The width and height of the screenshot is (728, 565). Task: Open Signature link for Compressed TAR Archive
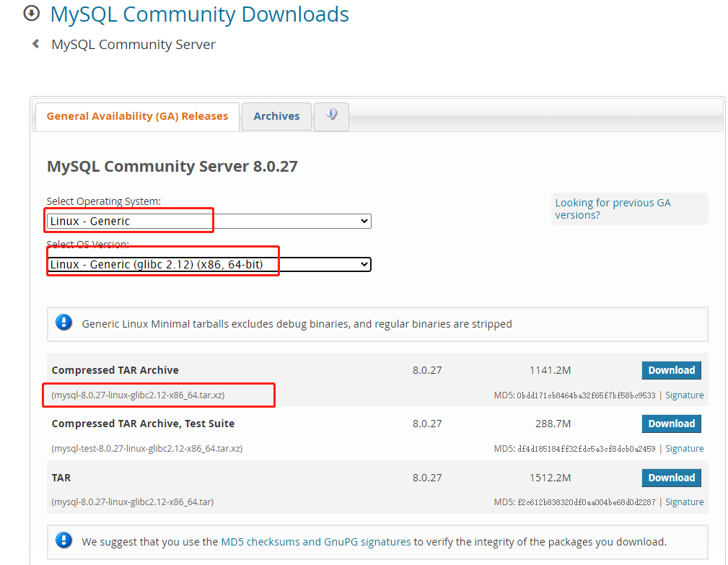pyautogui.click(x=685, y=395)
